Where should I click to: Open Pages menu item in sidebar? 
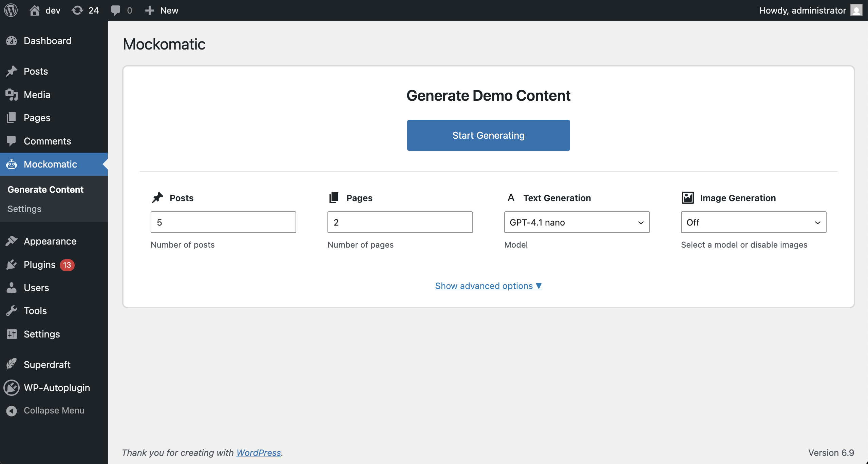(54, 118)
